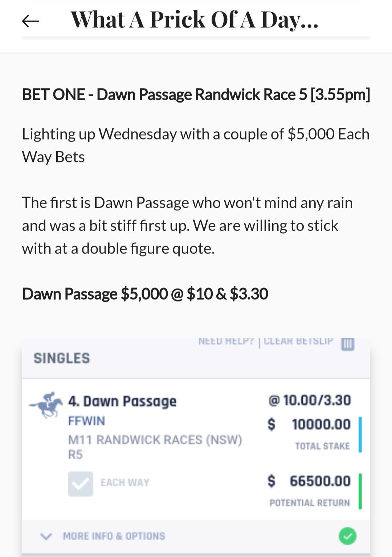Click Clear Betslip link
Viewport: 392px width, 557px height.
tap(298, 341)
